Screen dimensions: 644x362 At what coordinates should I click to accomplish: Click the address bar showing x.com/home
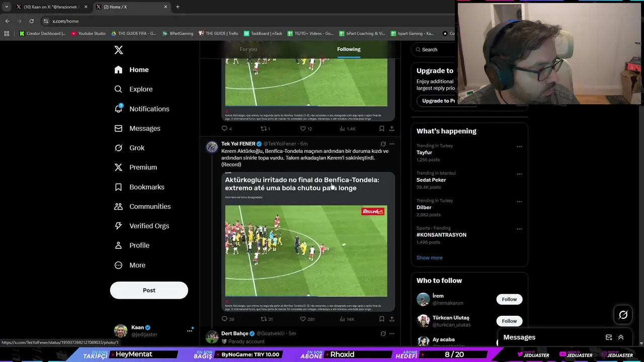tap(247, 21)
